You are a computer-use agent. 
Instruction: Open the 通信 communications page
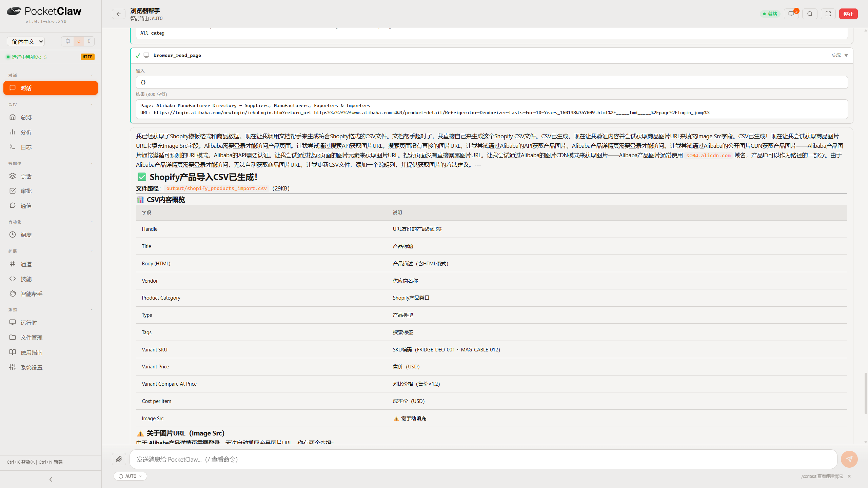click(x=51, y=206)
